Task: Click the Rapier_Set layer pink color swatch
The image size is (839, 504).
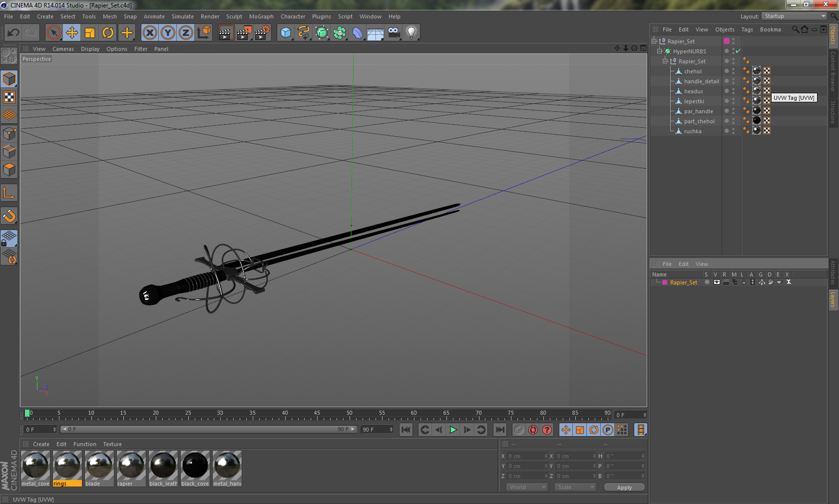Action: (x=665, y=282)
